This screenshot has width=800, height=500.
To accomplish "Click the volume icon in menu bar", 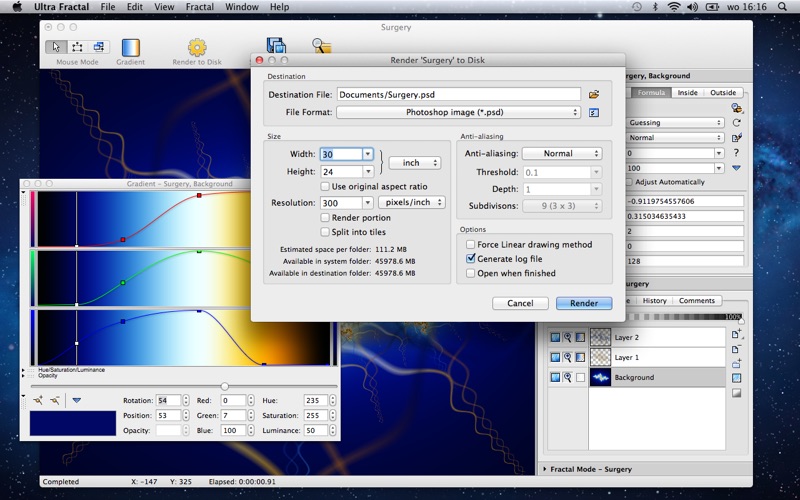I will click(x=692, y=7).
